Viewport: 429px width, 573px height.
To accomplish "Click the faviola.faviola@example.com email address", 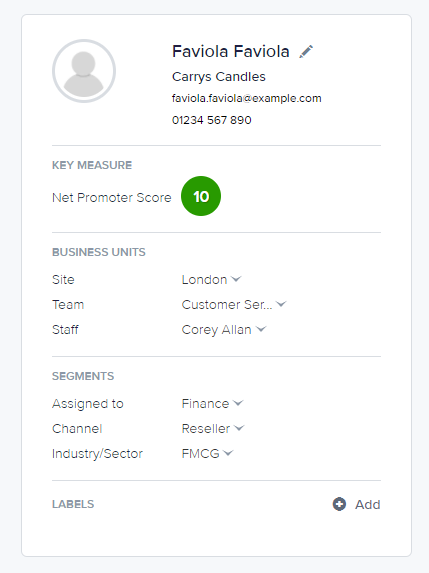I will coord(247,98).
